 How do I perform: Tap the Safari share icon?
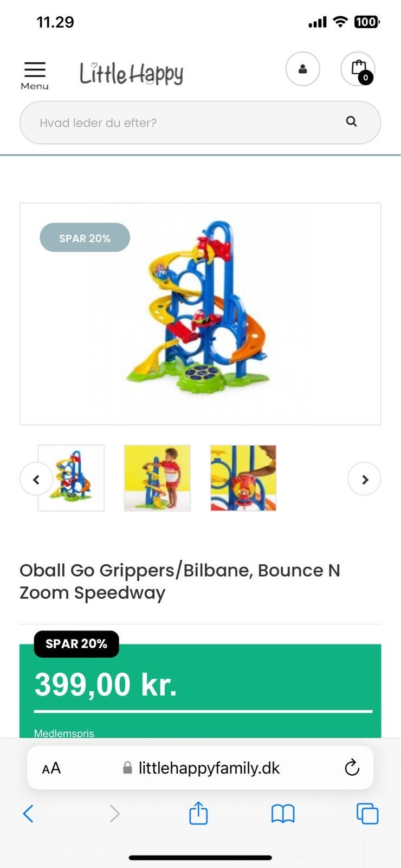198,813
